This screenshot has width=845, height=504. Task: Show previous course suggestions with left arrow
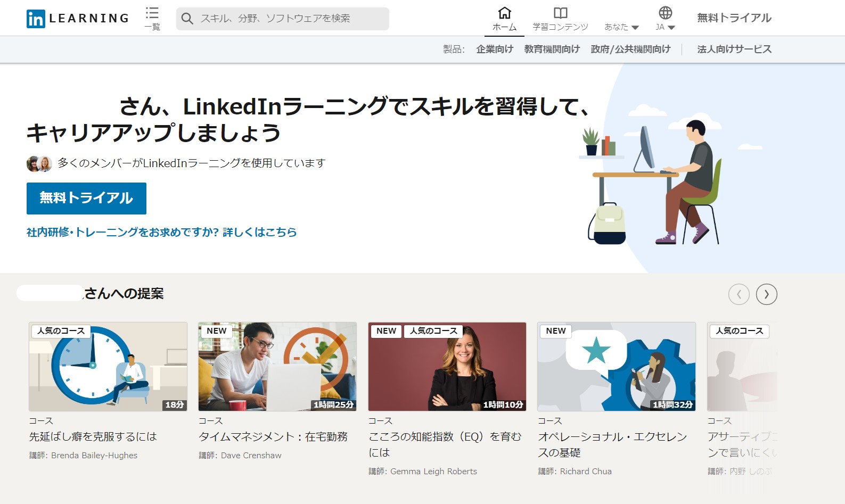(739, 294)
